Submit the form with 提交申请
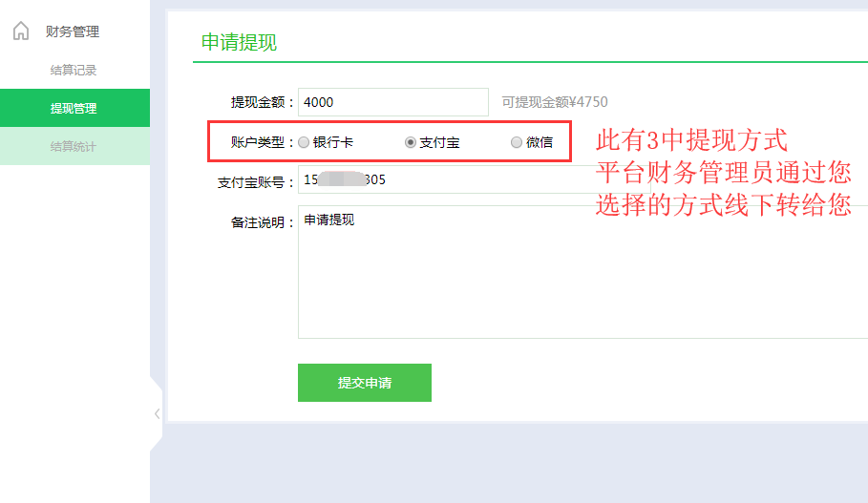Image resolution: width=868 pixels, height=503 pixels. pyautogui.click(x=365, y=383)
